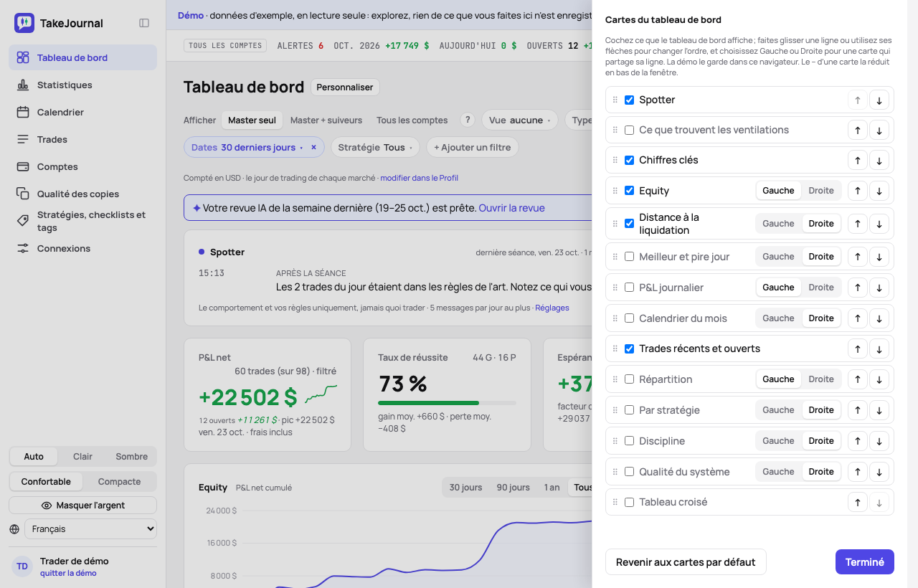Move Trades récents et ouverts up
Image resolution: width=918 pixels, height=588 pixels.
click(857, 348)
